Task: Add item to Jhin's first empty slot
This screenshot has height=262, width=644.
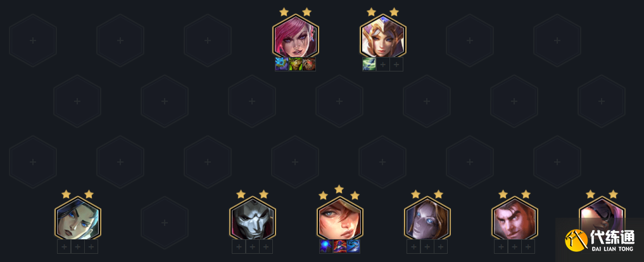Action: [239, 246]
